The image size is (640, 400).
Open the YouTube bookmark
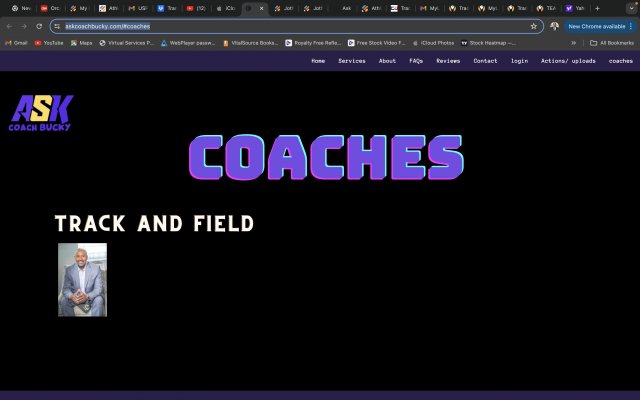pos(49,43)
